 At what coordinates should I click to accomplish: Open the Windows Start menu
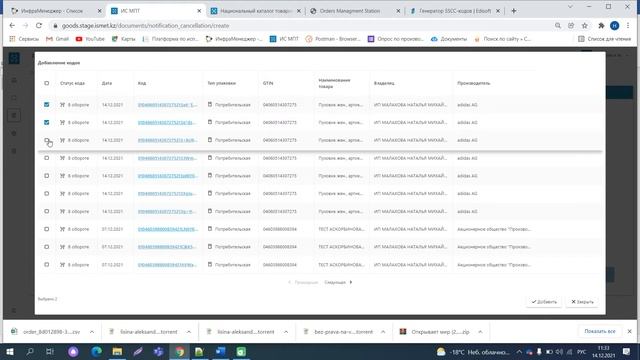[9, 351]
